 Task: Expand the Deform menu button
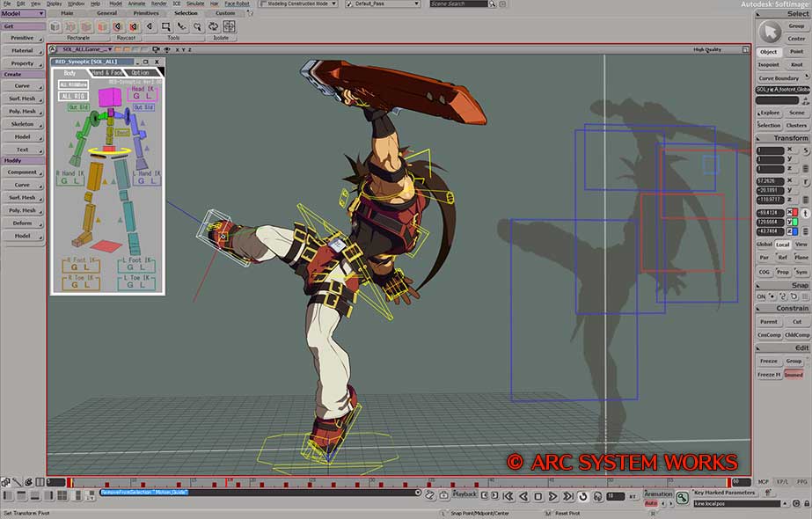[x=23, y=223]
